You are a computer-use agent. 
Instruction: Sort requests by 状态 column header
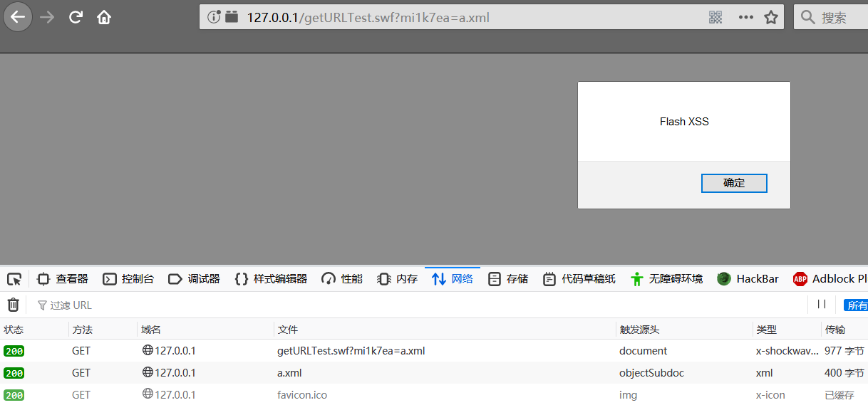point(14,330)
